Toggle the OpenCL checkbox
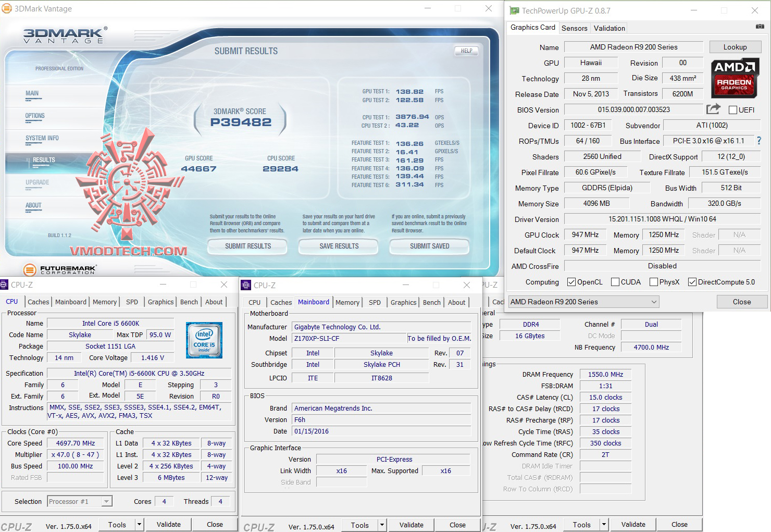 (x=571, y=282)
